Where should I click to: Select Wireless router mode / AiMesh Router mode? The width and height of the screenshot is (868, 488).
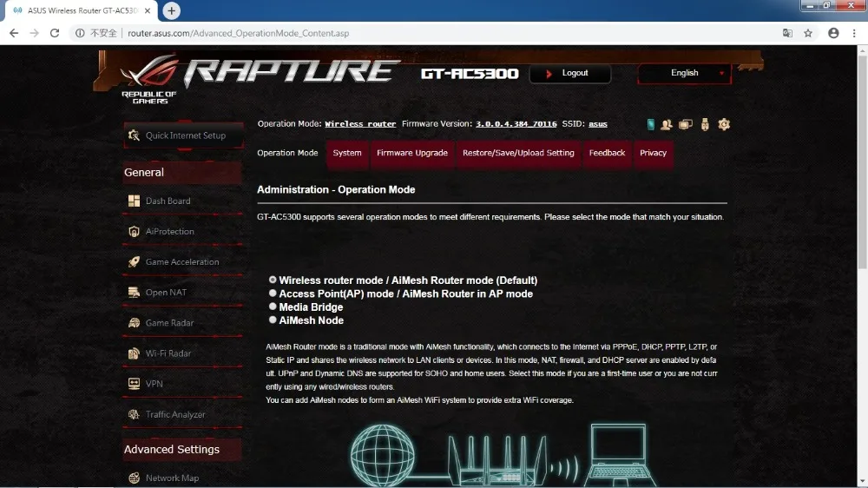(x=273, y=280)
